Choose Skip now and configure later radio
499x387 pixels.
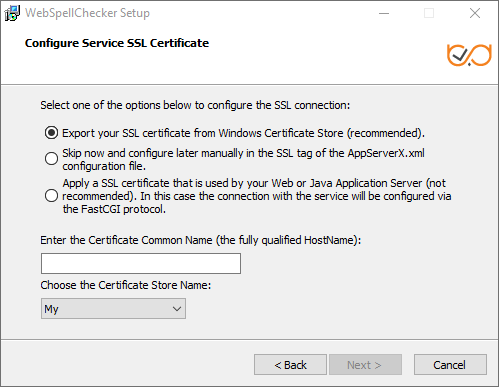click(51, 159)
